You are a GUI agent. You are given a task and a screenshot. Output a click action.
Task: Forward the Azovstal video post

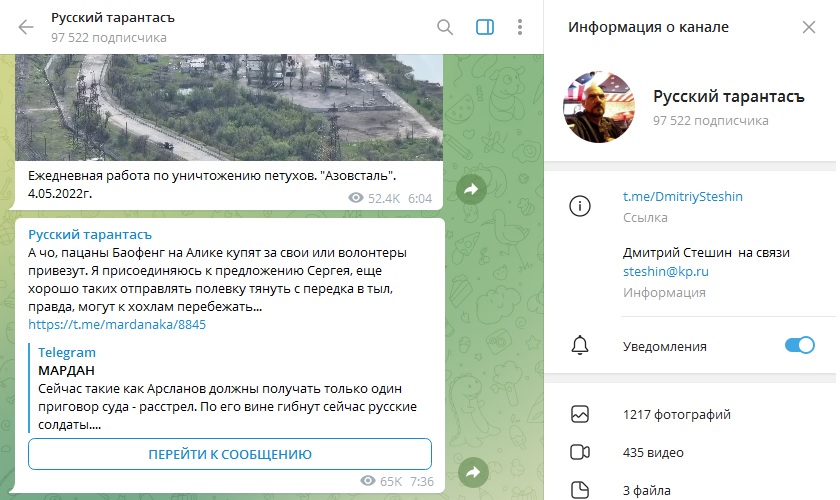coord(472,189)
